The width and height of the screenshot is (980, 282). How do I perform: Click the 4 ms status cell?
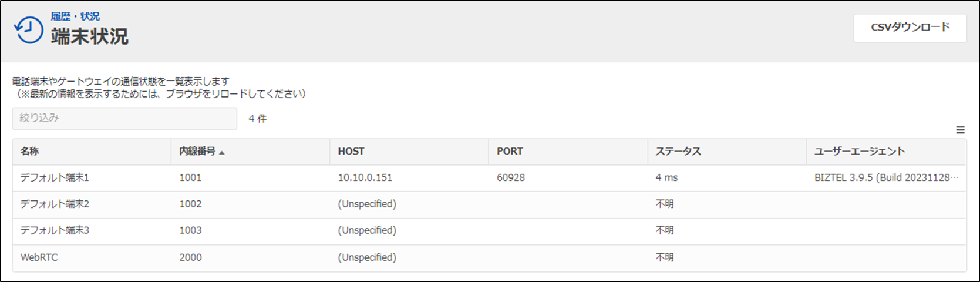tap(666, 178)
